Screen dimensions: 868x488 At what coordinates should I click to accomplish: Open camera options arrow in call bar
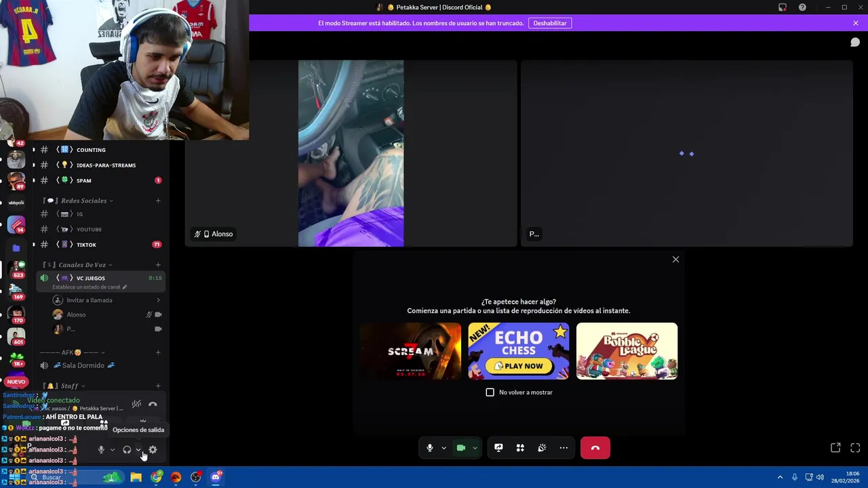point(475,448)
